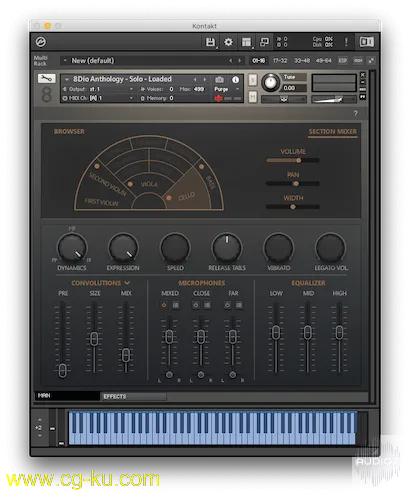Toggle CLOSE microphone output routing button
Screen dimensions: 410x496
pyautogui.click(x=207, y=305)
